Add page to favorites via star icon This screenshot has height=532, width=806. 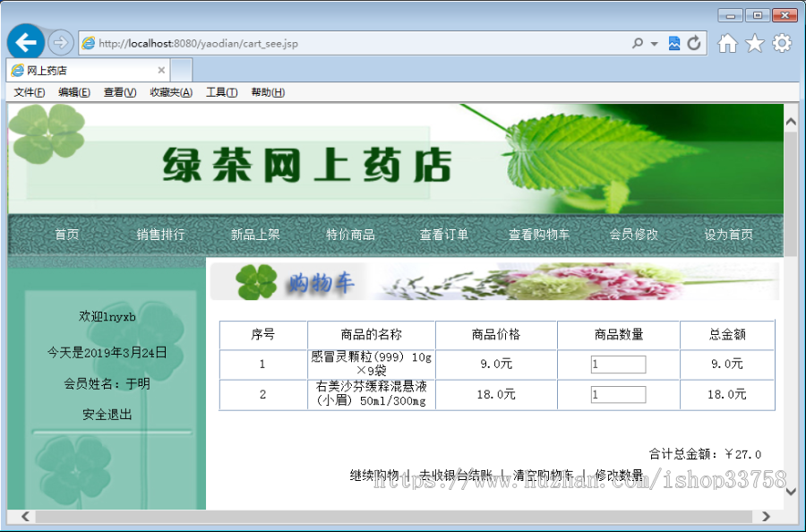(753, 42)
